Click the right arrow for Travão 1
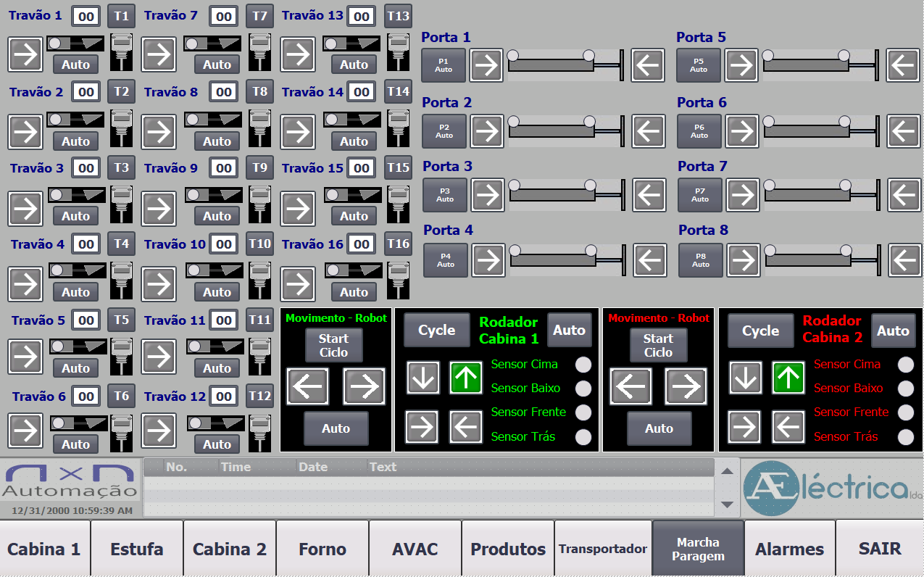Screen dimensions: 924x577 tap(25, 55)
